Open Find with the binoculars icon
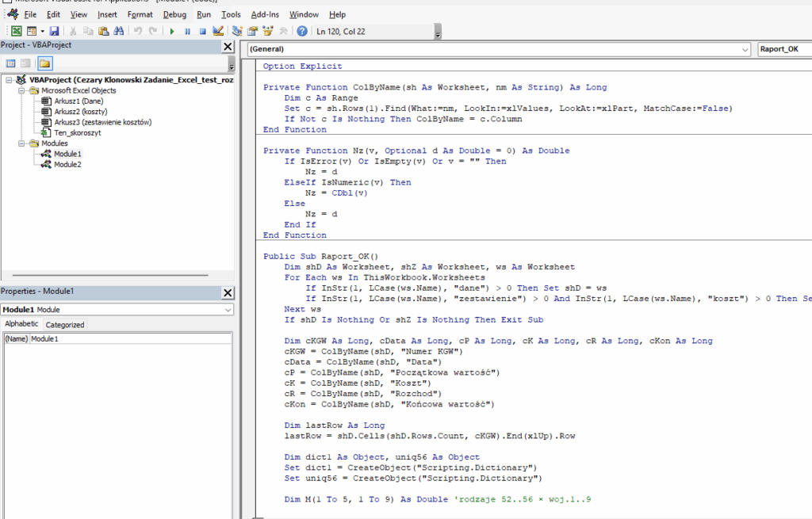812x519 pixels. tap(119, 31)
